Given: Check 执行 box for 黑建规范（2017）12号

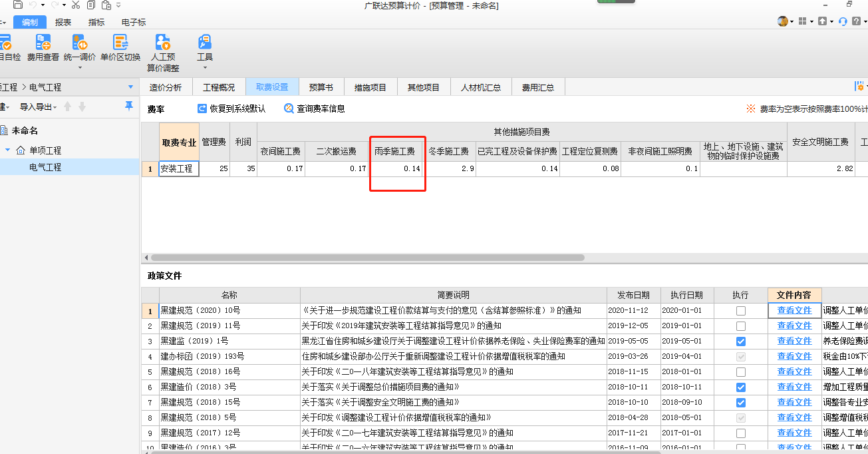Looking at the screenshot, I should tap(741, 433).
